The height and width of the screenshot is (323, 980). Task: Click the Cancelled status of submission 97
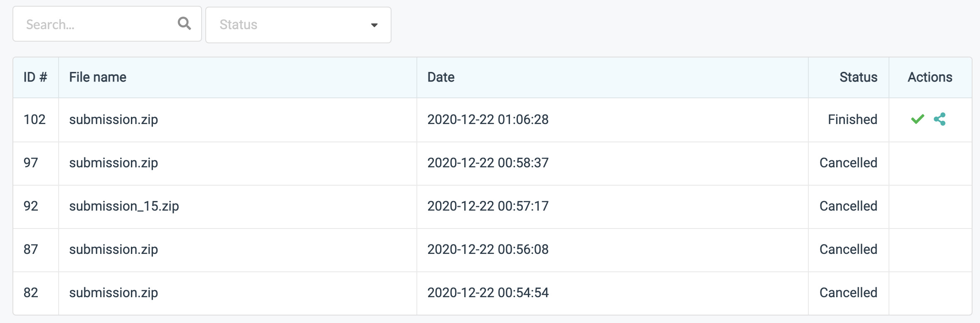click(x=848, y=163)
